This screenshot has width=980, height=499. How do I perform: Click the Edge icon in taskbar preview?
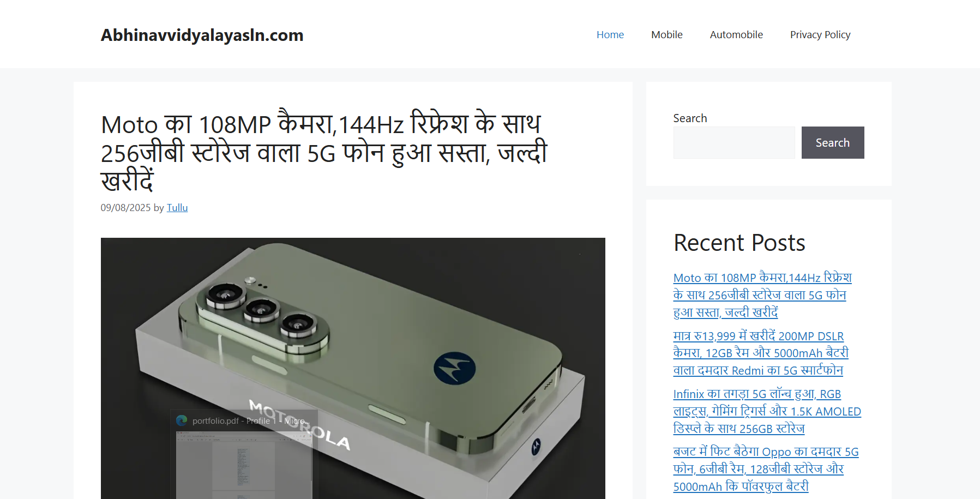pos(182,420)
